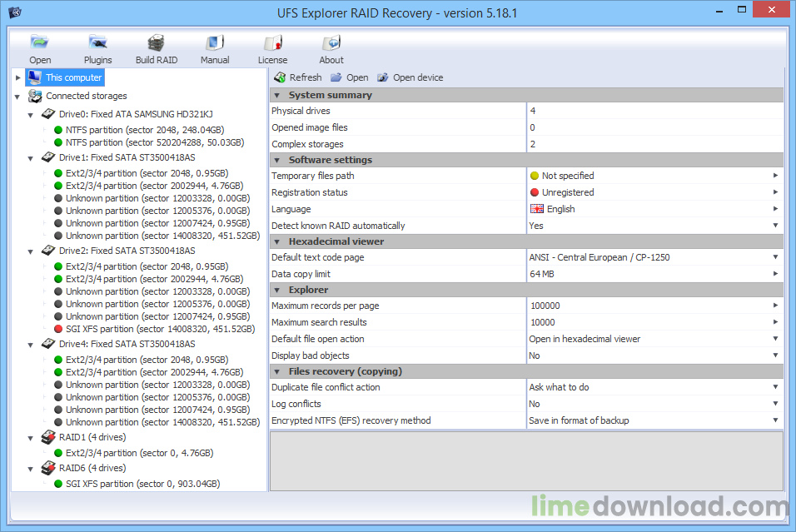The image size is (796, 532).
Task: Click the Open folder icon beside Refresh
Action: click(x=336, y=77)
